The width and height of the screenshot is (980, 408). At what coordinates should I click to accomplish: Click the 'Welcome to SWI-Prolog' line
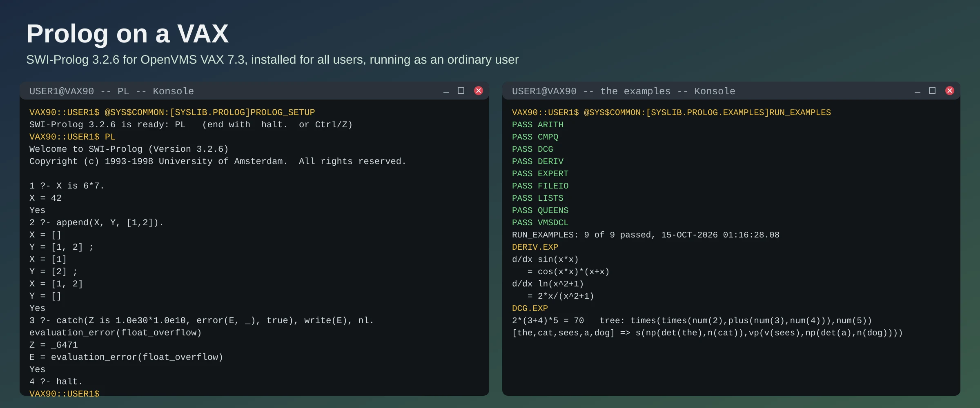(x=129, y=149)
